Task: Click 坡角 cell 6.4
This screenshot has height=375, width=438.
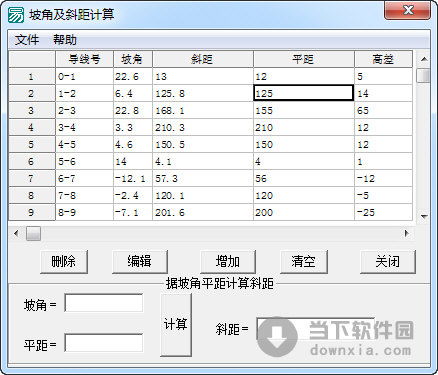Action: point(133,94)
